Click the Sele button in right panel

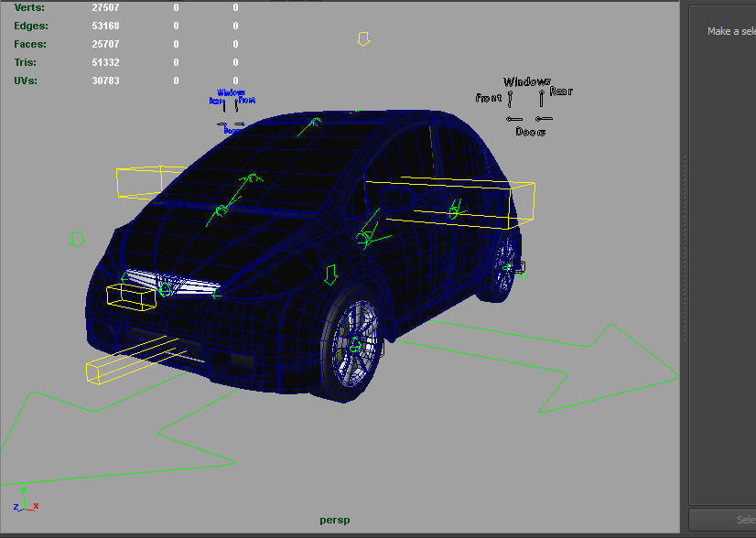click(x=723, y=520)
